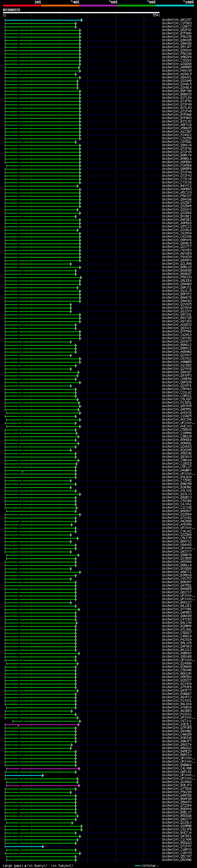The image size is (197, 868).
Task: Select label UniRef100_A3LV26
Action: pyautogui.click(x=177, y=491)
